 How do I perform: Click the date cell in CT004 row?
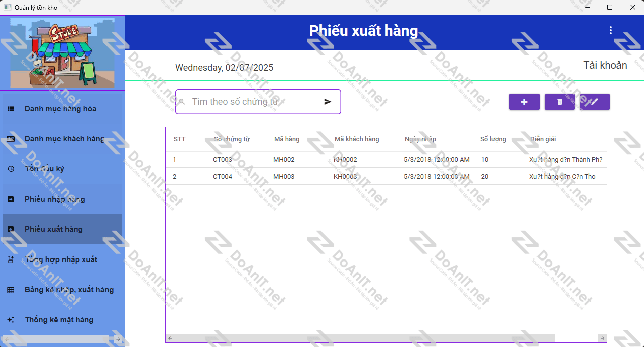(437, 177)
